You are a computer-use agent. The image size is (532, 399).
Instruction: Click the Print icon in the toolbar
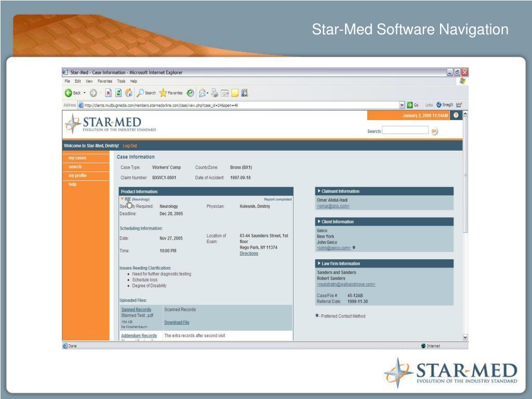[215, 93]
